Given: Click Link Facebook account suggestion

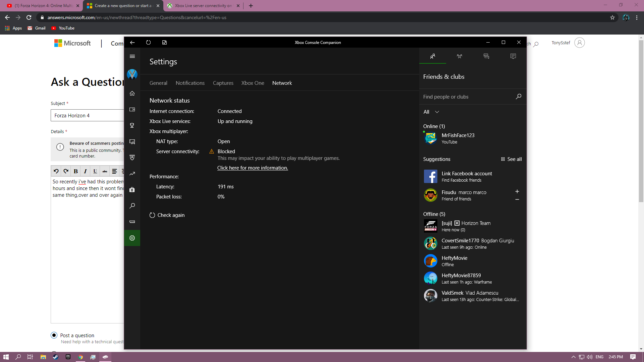Looking at the screenshot, I should coord(473,176).
